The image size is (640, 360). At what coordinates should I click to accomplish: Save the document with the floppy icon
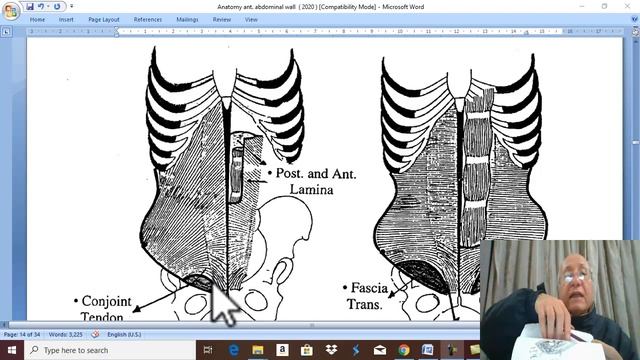pos(30,7)
